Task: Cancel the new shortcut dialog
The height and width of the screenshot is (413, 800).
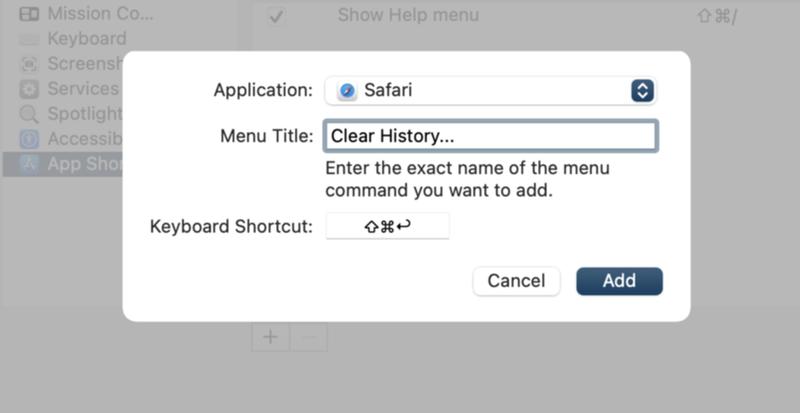Action: click(x=516, y=281)
